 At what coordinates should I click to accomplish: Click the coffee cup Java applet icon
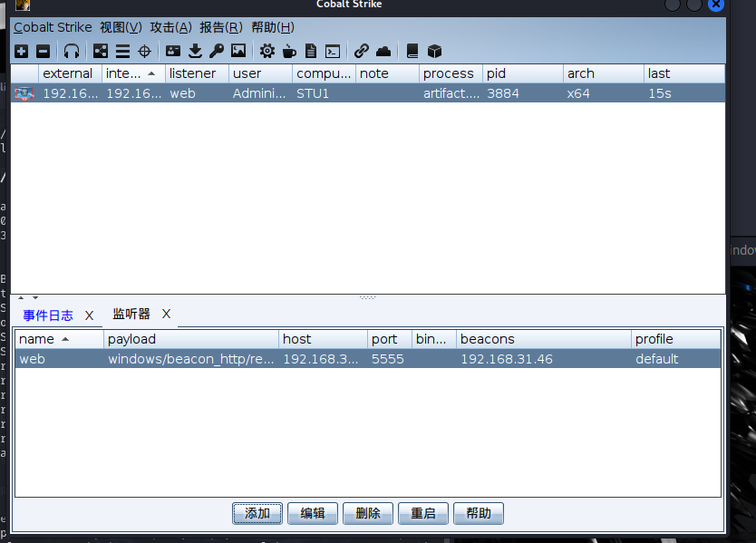pyautogui.click(x=289, y=51)
